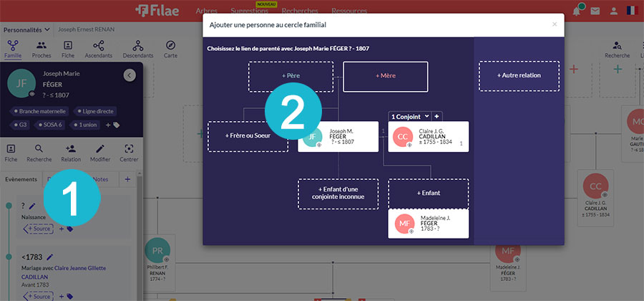Edit the Naissance event date pencil
The height and width of the screenshot is (301, 644).
pos(32,206)
